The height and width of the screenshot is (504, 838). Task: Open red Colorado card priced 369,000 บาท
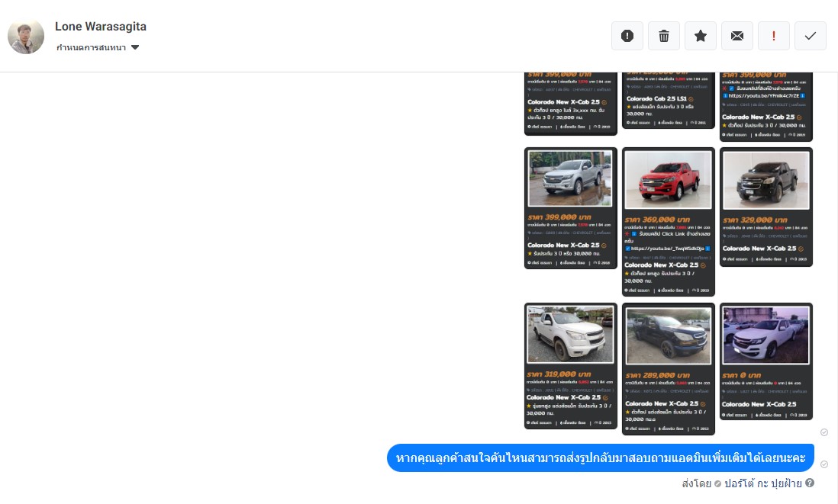click(x=668, y=222)
